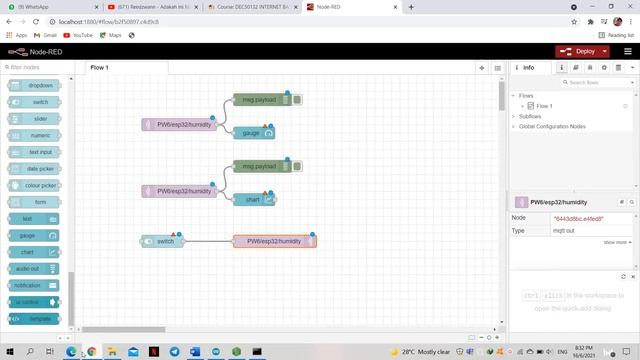640x360 pixels.
Task: Refresh the tips panel icon
Action: click(623, 277)
